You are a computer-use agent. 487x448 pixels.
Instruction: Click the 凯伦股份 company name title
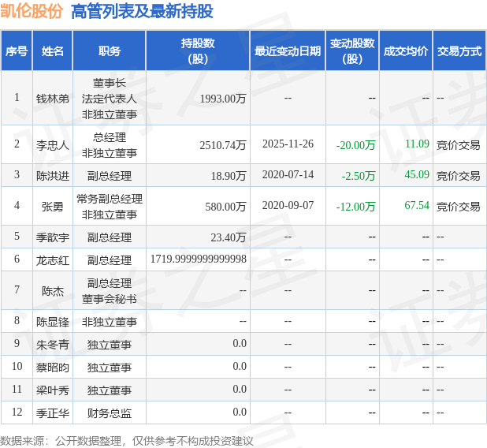click(x=32, y=12)
